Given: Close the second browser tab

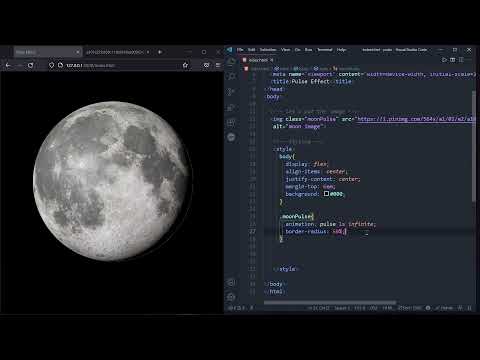Looking at the screenshot, I should tap(148, 52).
